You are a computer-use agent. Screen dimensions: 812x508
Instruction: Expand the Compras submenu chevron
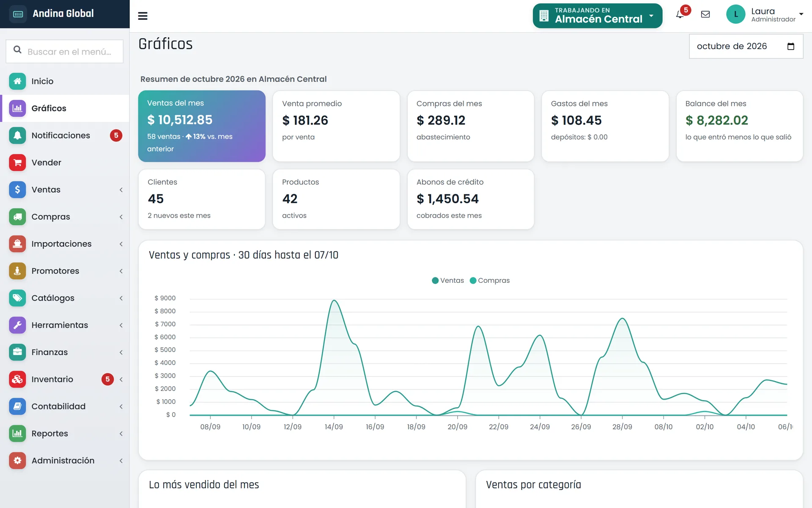pyautogui.click(x=121, y=217)
